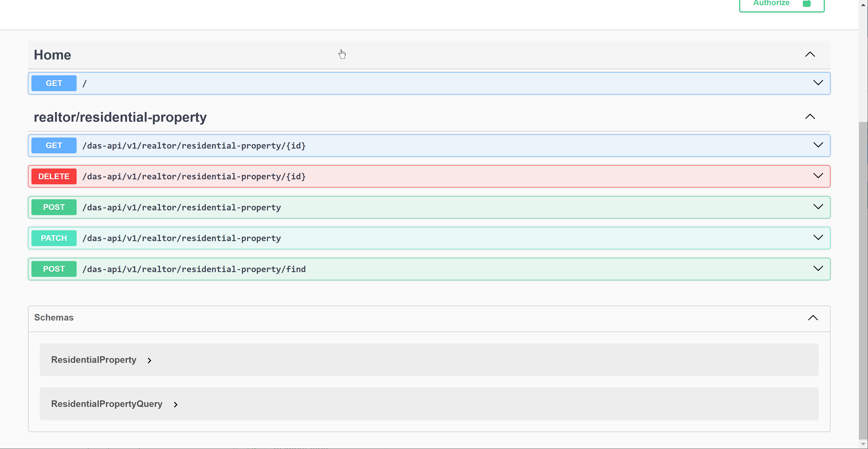
Task: Click POST badge for residential-property/find
Action: pos(54,269)
